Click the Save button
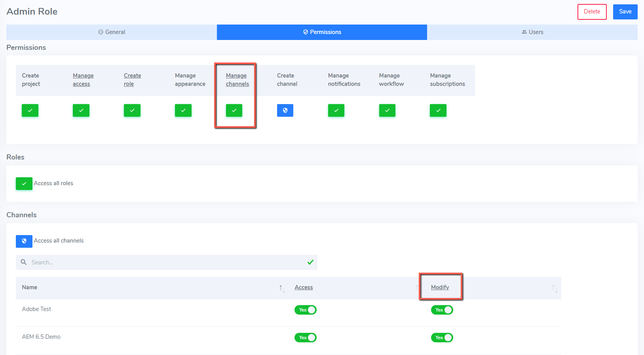644x355 pixels. pos(625,11)
